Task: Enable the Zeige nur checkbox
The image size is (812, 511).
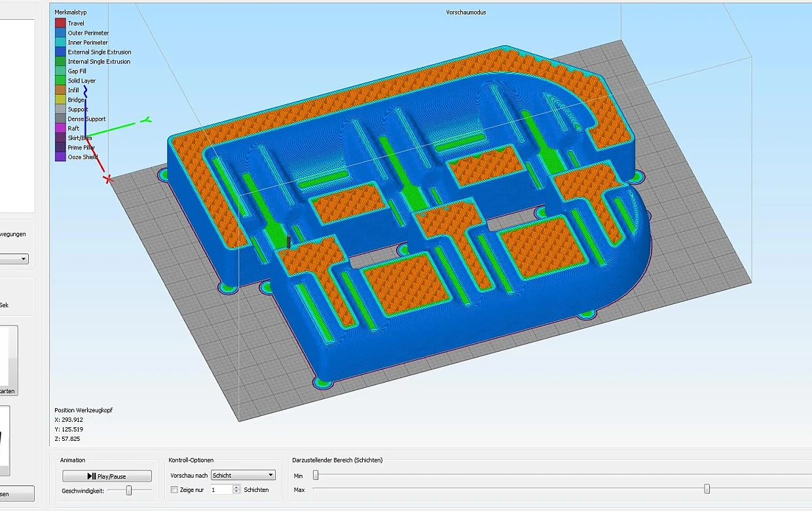Action: click(x=174, y=490)
